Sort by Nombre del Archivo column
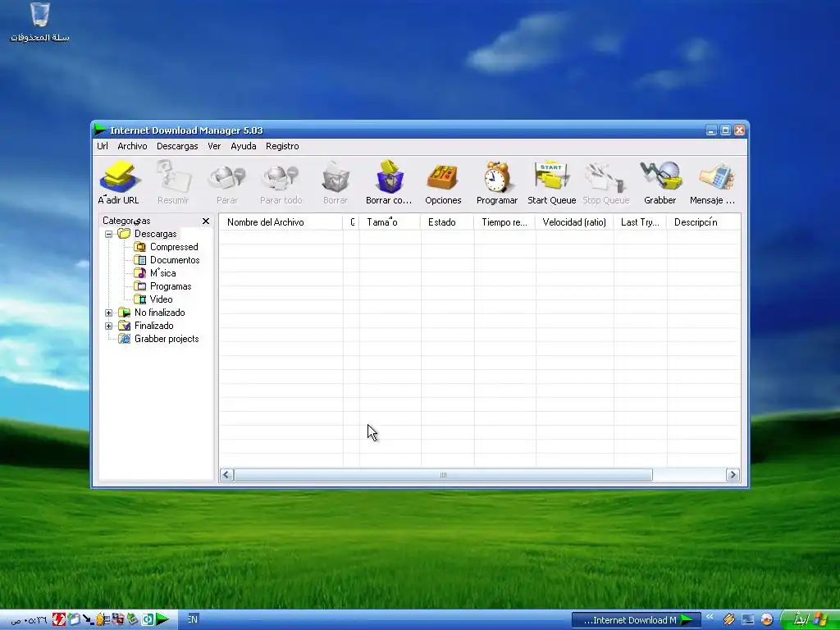This screenshot has height=630, width=840. pos(281,222)
